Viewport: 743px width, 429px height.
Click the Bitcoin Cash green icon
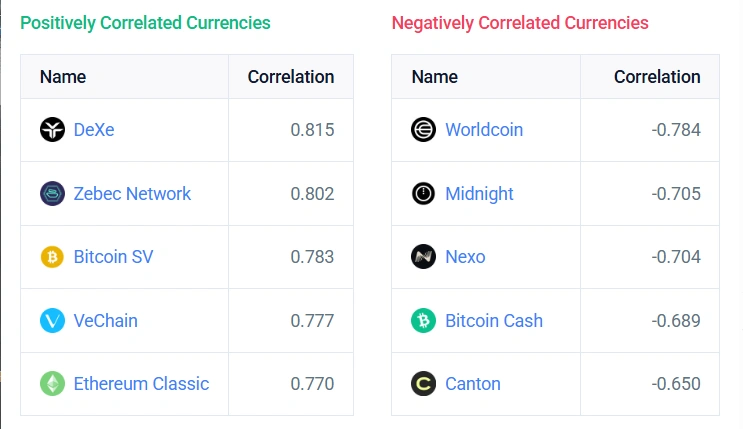pyautogui.click(x=423, y=321)
